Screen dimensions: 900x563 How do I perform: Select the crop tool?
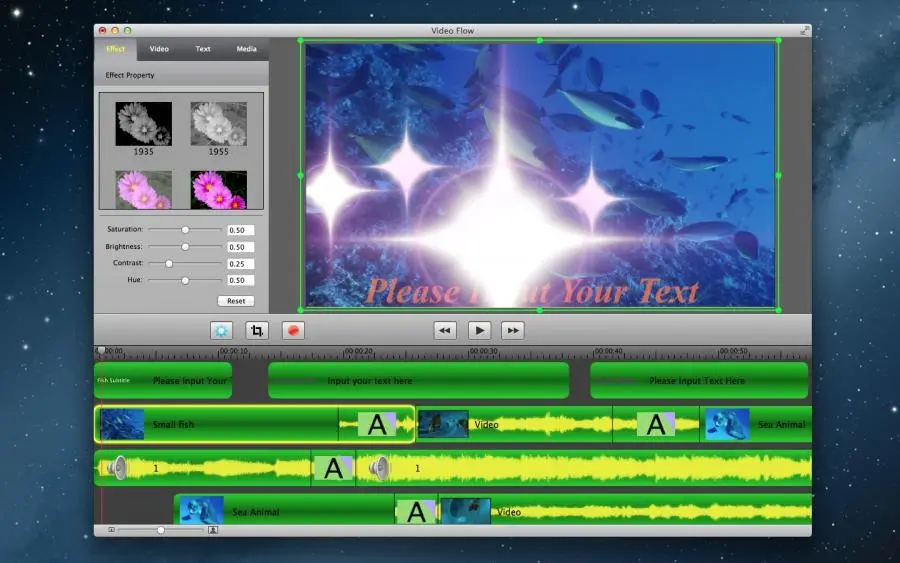[257, 331]
